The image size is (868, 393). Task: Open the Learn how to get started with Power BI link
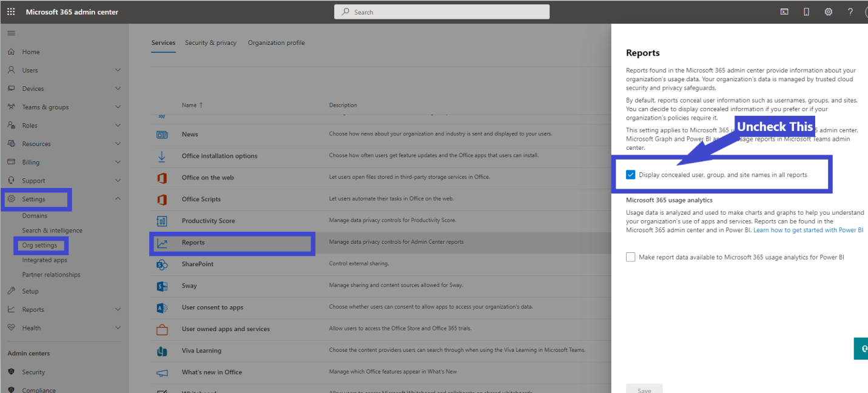pos(809,229)
